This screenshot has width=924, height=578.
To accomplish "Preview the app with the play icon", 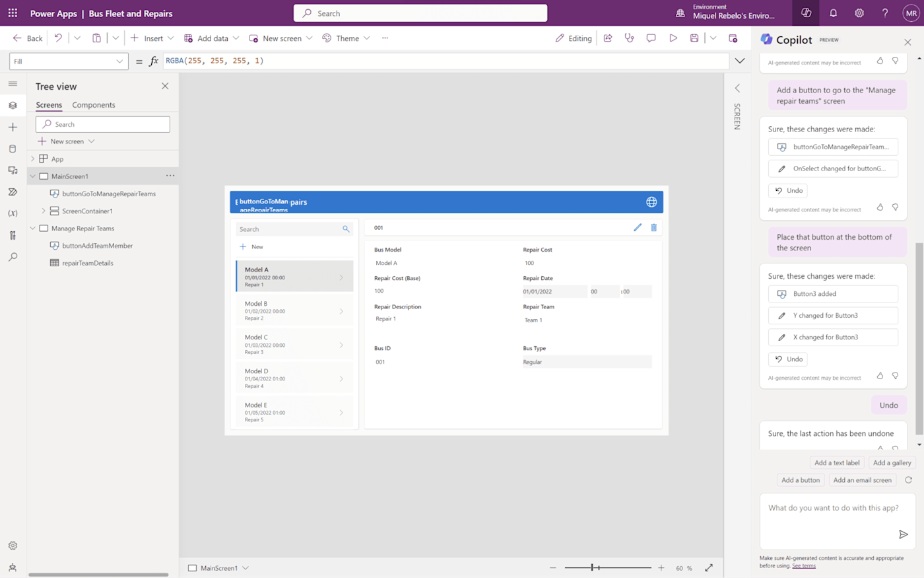I will (673, 38).
